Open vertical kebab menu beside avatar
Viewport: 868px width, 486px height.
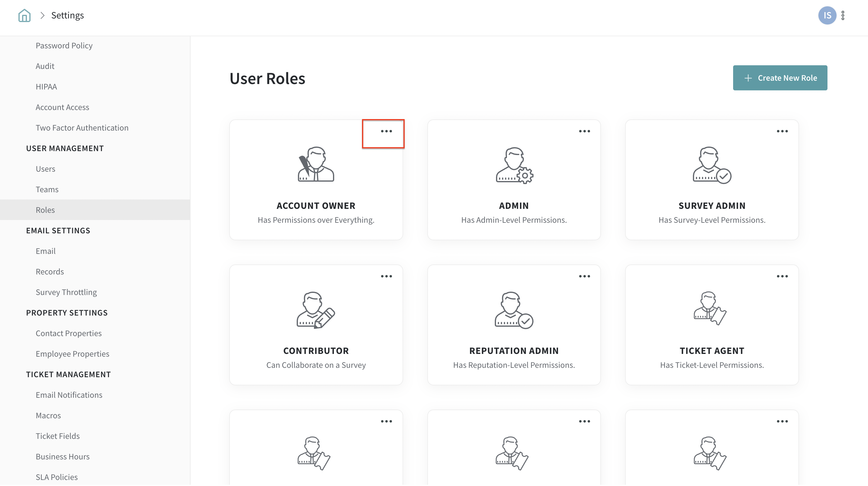click(843, 15)
